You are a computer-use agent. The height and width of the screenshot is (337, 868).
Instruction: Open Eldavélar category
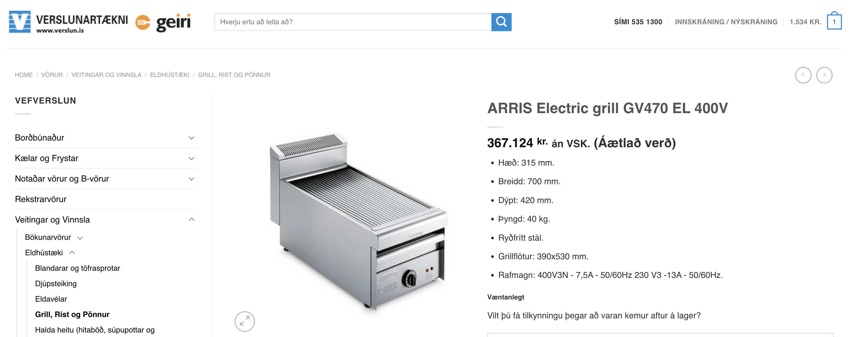(x=51, y=299)
